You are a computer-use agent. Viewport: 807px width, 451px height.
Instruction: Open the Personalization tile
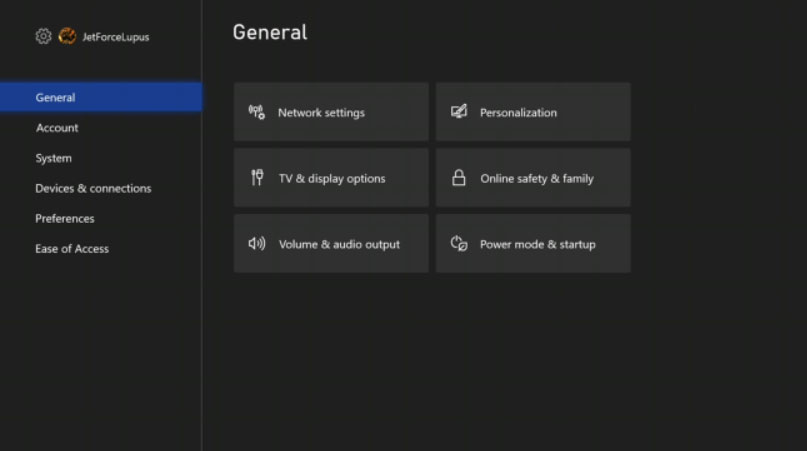[x=533, y=112]
